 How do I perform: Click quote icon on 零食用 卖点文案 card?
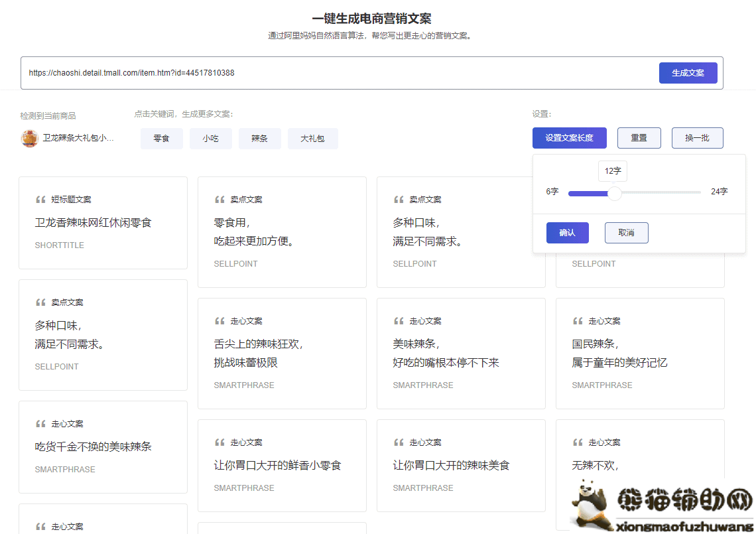220,200
